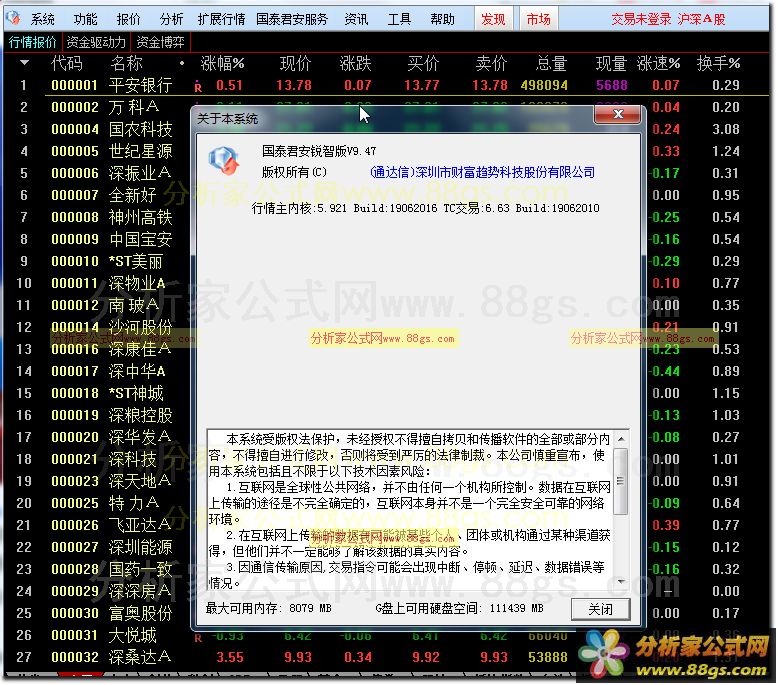
Task: Click the 发现 button
Action: [x=493, y=19]
